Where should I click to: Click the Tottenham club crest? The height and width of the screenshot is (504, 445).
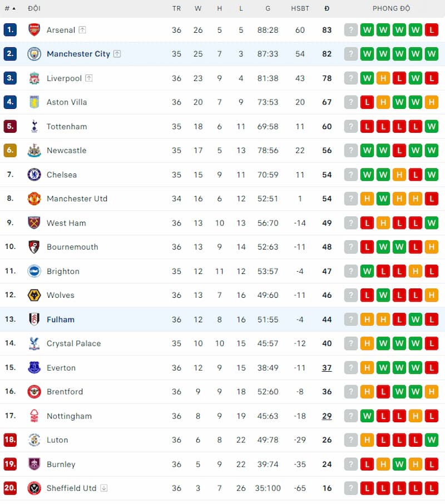tap(34, 126)
